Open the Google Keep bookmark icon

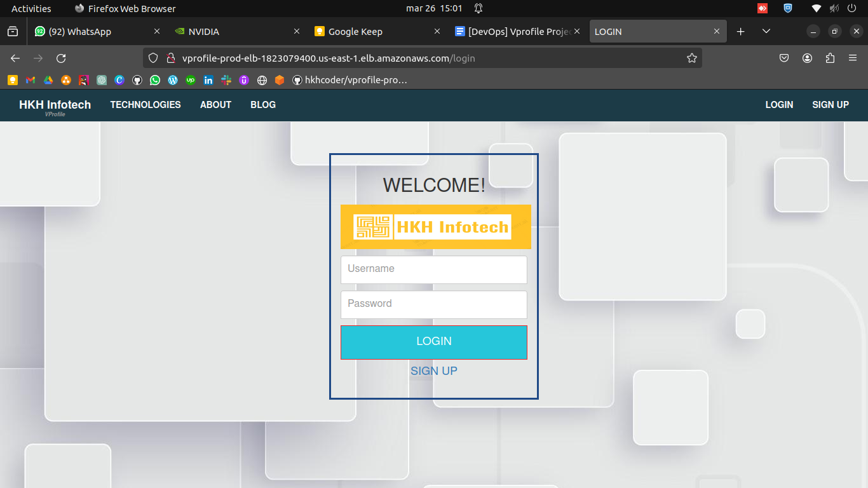point(12,80)
